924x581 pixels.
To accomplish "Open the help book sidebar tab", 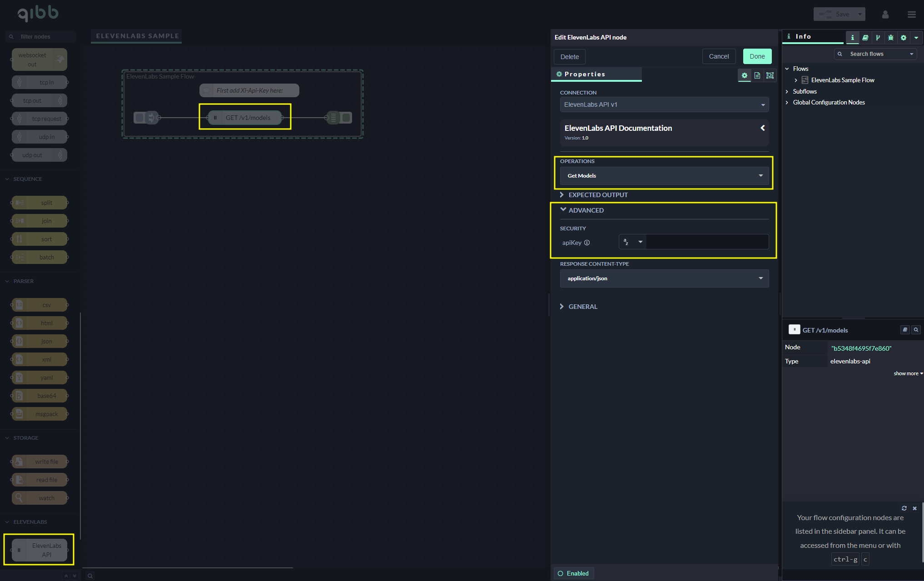I will pyautogui.click(x=865, y=38).
